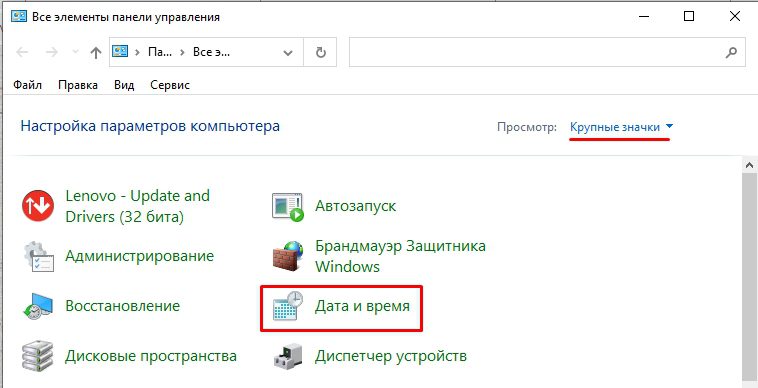Viewport: 758px width, 388px height.
Task: Open the Автозапуск link
Action: pyautogui.click(x=356, y=206)
